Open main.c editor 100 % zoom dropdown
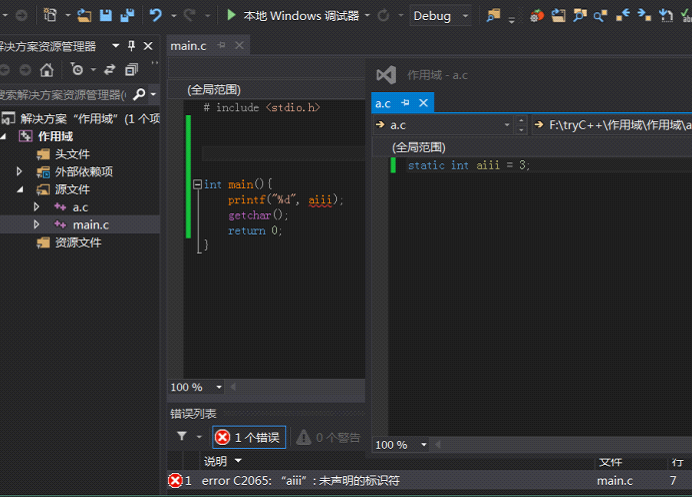Screen dimensions: 692x497 pos(219,387)
